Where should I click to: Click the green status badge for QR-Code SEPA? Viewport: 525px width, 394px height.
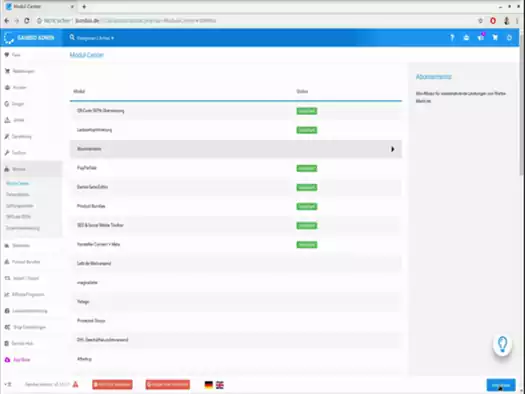tap(306, 111)
